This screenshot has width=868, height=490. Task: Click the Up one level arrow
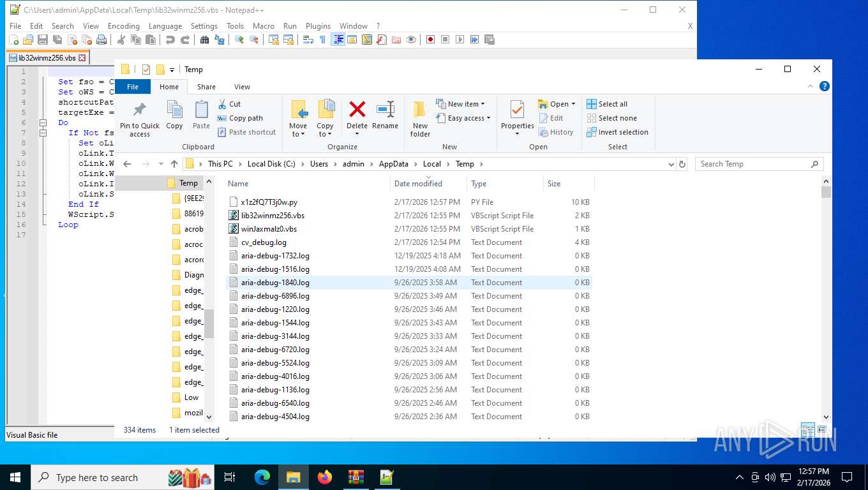point(174,164)
